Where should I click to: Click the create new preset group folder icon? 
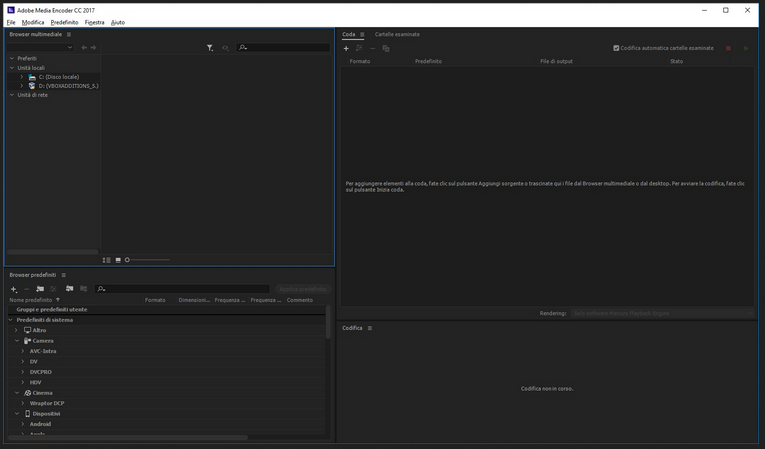point(40,289)
